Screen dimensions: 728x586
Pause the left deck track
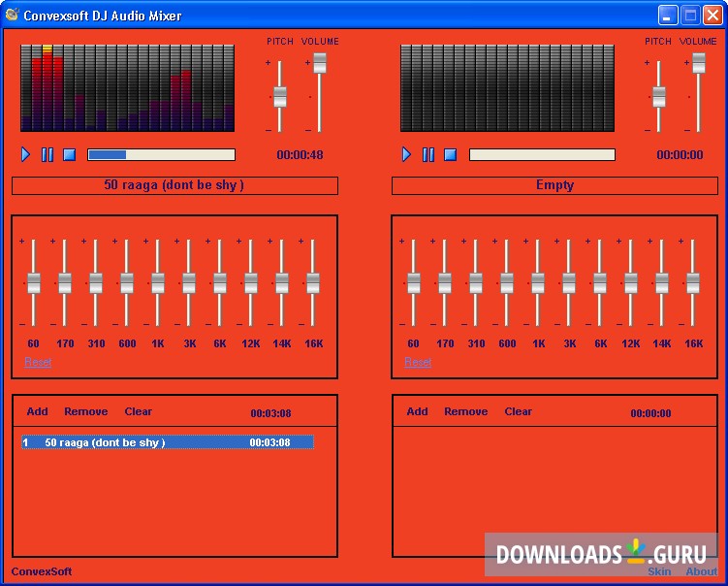(47, 154)
